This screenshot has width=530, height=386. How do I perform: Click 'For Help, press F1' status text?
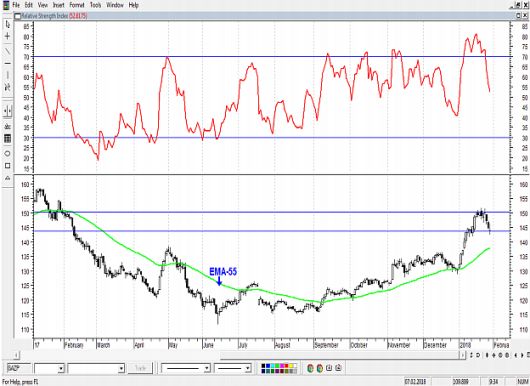tap(20, 382)
